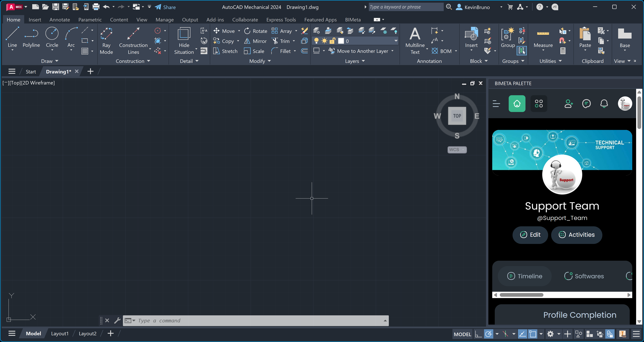Image resolution: width=644 pixels, height=342 pixels.
Task: Open the Fillet dropdown arrow
Action: pos(295,51)
